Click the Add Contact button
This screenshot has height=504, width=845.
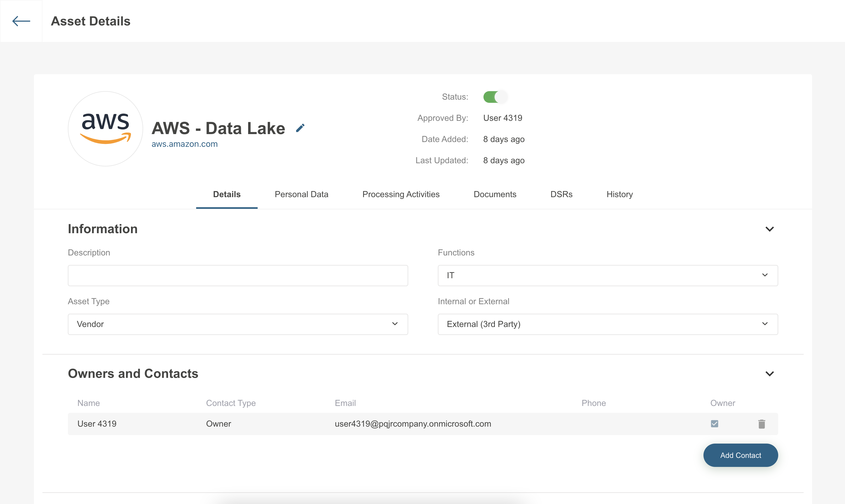coord(740,455)
